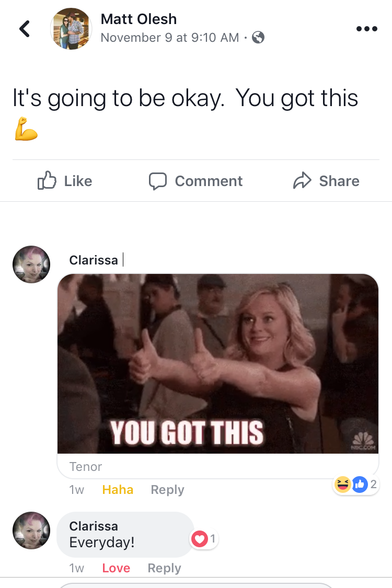Click the Comment speech bubble icon
The height and width of the screenshot is (588, 392).
(x=157, y=181)
